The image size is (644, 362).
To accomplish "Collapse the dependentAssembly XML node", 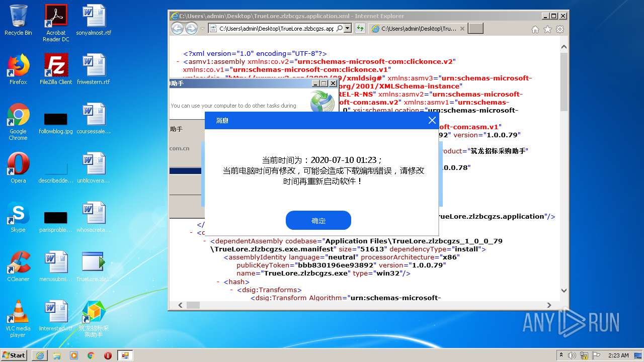I will [205, 241].
